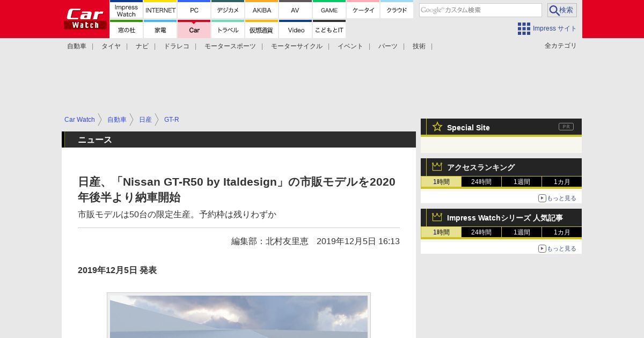Open the モーターサイクル category

[x=297, y=46]
